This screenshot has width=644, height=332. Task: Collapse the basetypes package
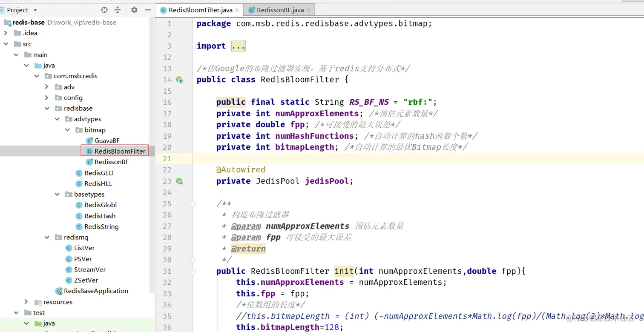[57, 194]
